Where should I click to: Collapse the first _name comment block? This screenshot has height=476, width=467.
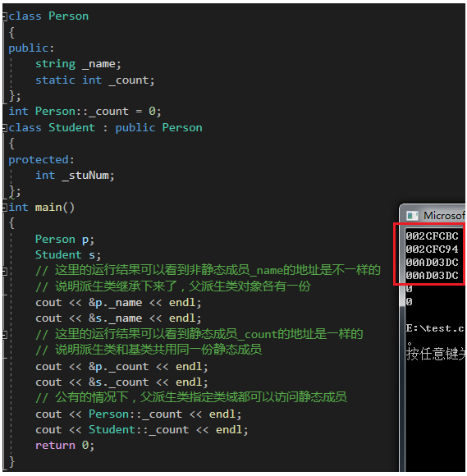pos(5,271)
